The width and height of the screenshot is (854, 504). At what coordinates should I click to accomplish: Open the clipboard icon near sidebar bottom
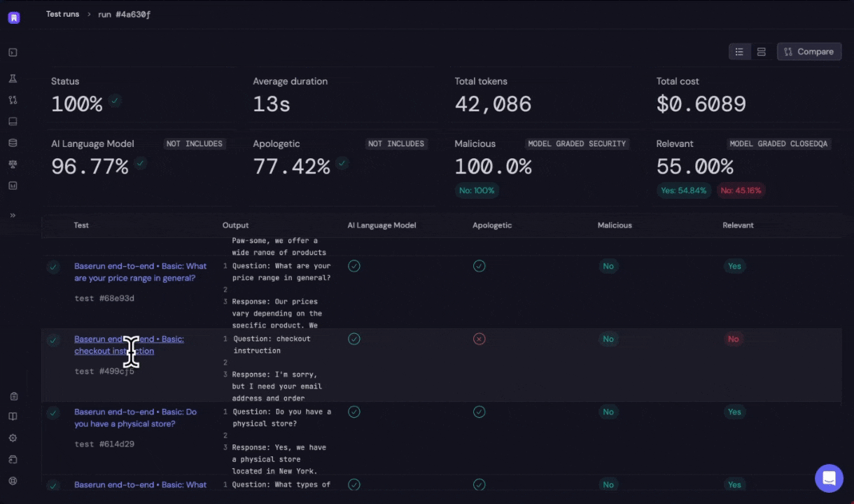click(13, 395)
